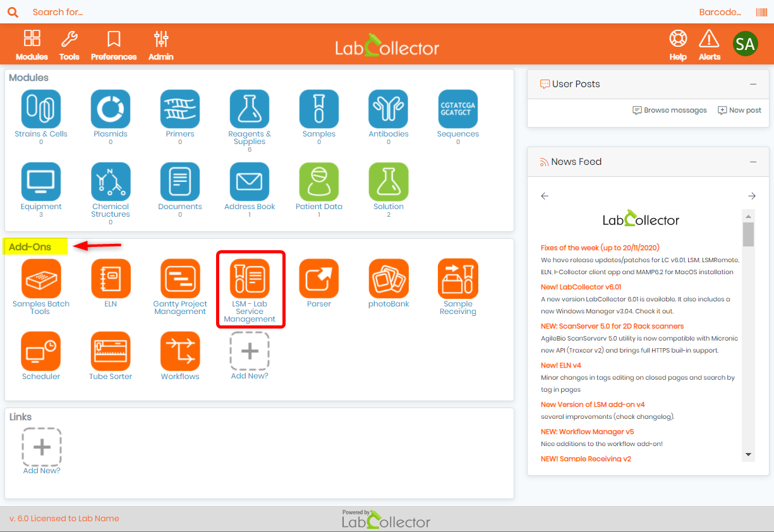Image resolution: width=774 pixels, height=532 pixels.
Task: Open the Antibodies module
Action: point(389,109)
